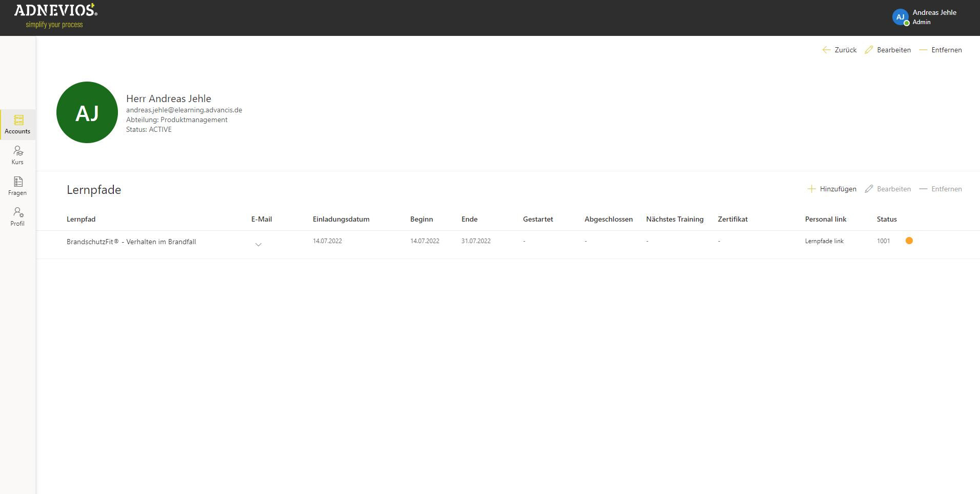Add a Lernpfad with Hinzufügen
The height and width of the screenshot is (494, 980).
pos(832,189)
